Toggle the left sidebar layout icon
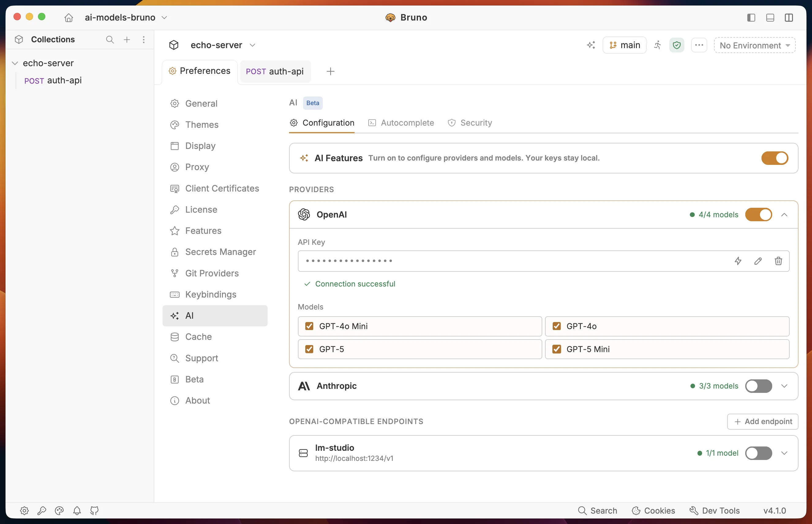Image resolution: width=812 pixels, height=524 pixels. coord(751,17)
